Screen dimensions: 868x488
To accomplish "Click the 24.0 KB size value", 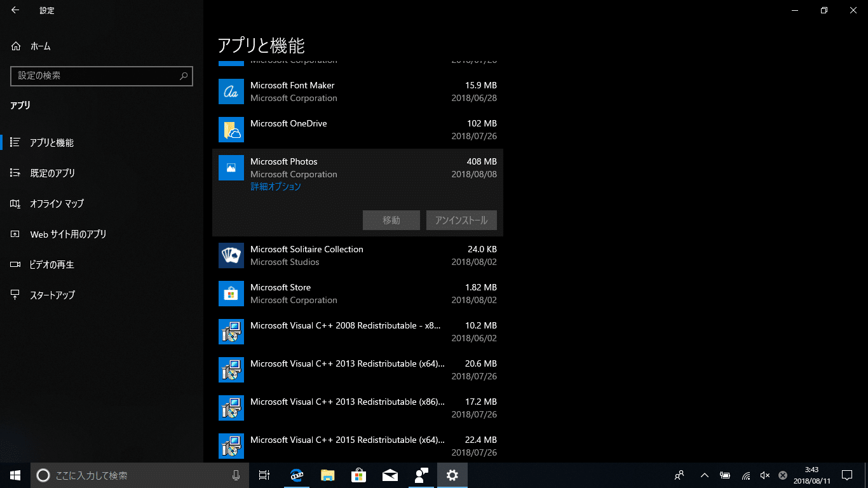I will 482,249.
